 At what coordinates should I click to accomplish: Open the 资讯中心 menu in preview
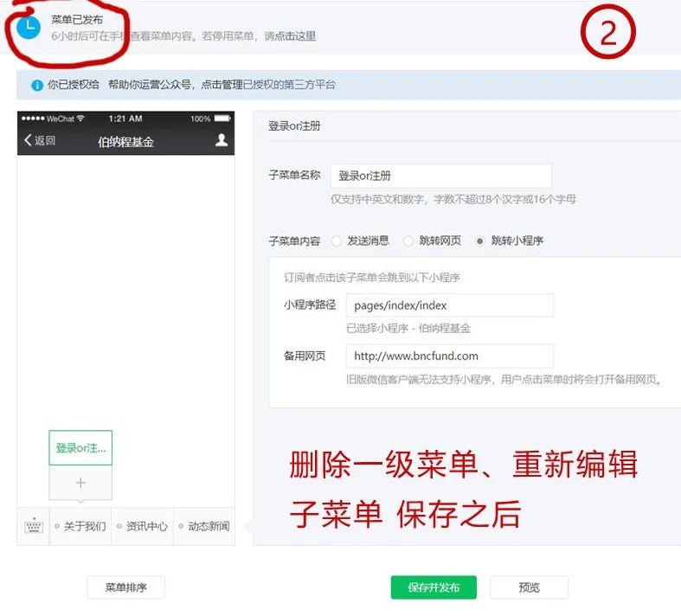[x=143, y=526]
